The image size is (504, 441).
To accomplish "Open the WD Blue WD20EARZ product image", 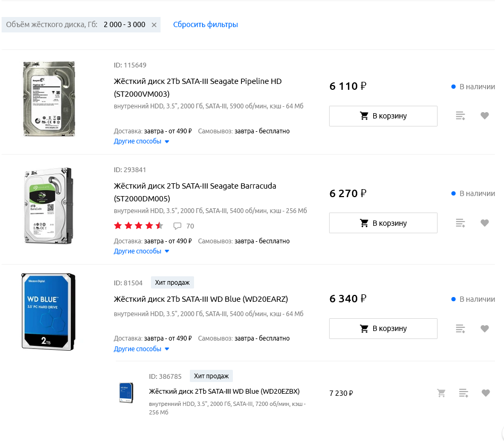I will coord(48,311).
